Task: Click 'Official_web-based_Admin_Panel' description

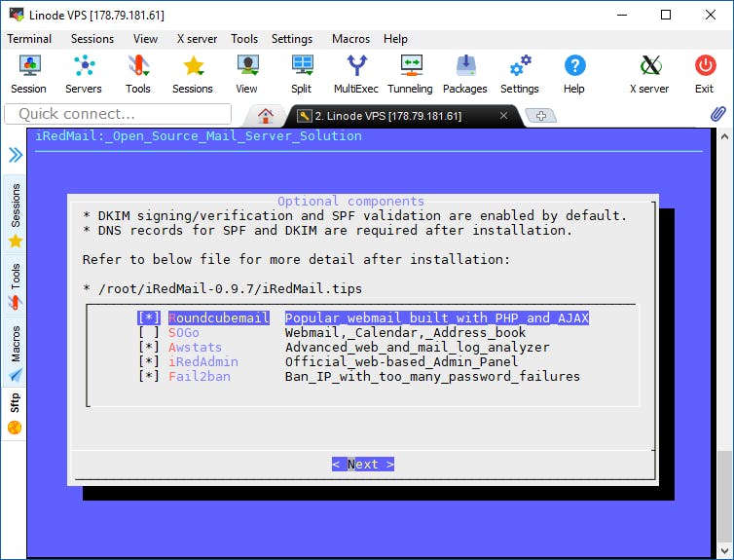Action: click(x=402, y=361)
